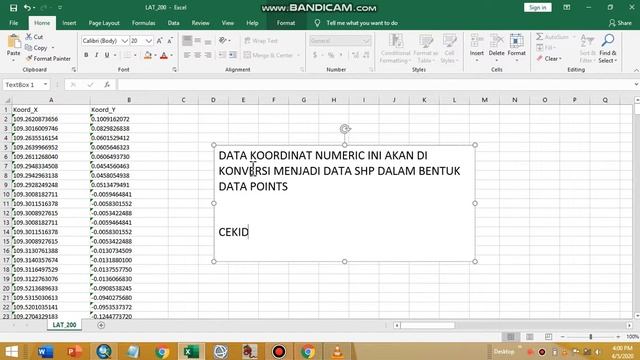The height and width of the screenshot is (360, 640).
Task: Open the Font Color dropdown arrow
Action: 171,55
